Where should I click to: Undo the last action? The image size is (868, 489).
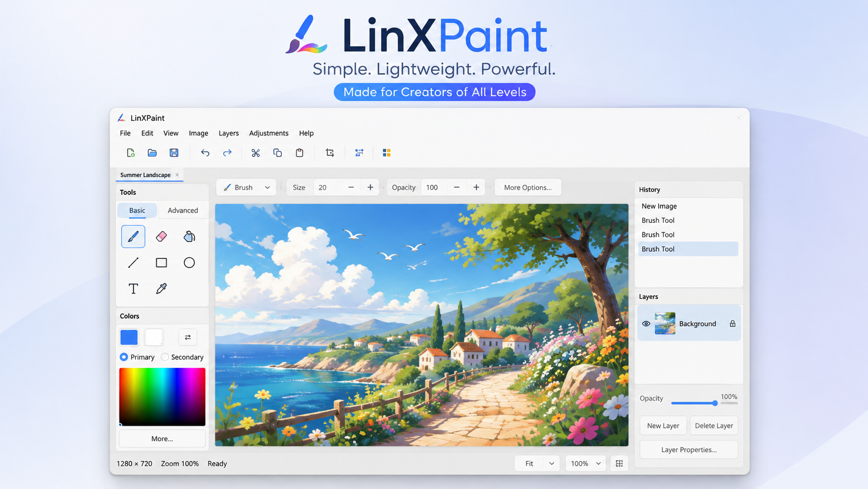coord(205,153)
